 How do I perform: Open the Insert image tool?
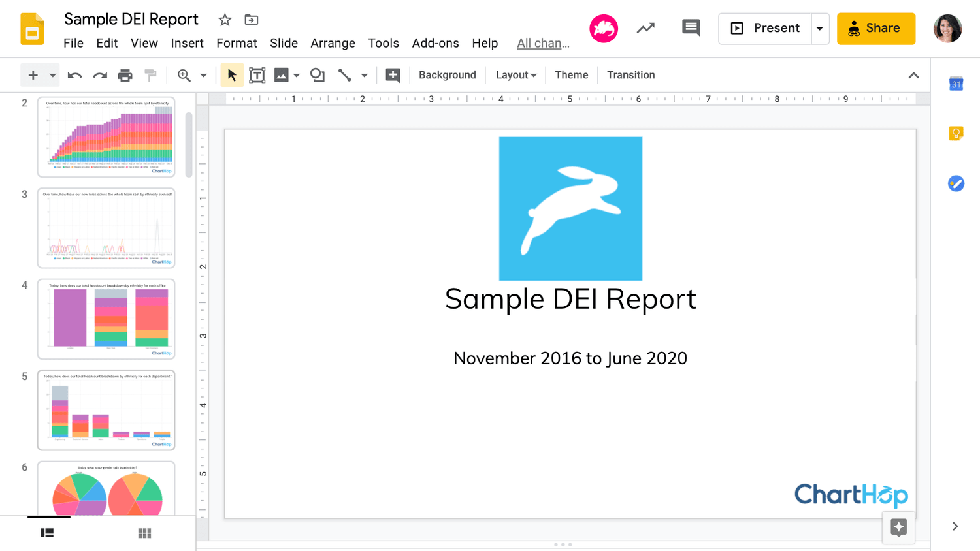[x=282, y=74]
